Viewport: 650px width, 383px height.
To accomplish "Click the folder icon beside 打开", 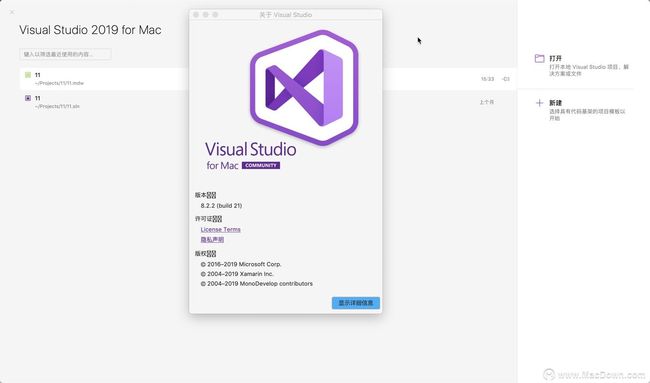I will click(x=539, y=58).
